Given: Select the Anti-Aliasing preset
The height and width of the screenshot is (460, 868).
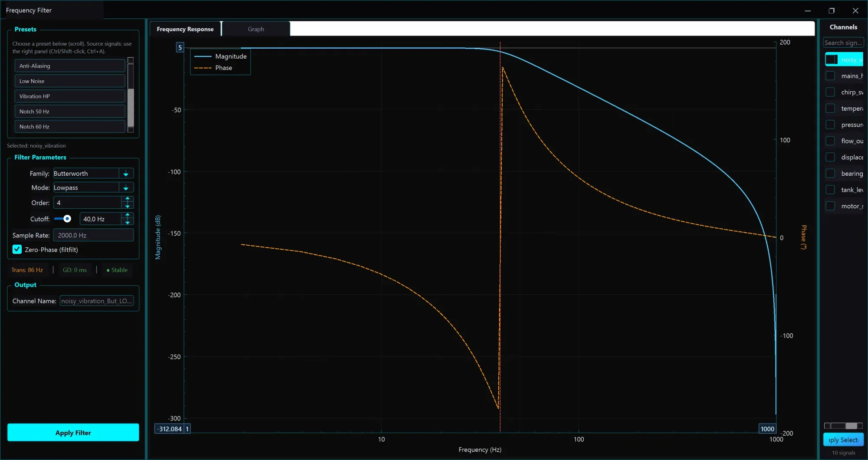Looking at the screenshot, I should pyautogui.click(x=69, y=66).
